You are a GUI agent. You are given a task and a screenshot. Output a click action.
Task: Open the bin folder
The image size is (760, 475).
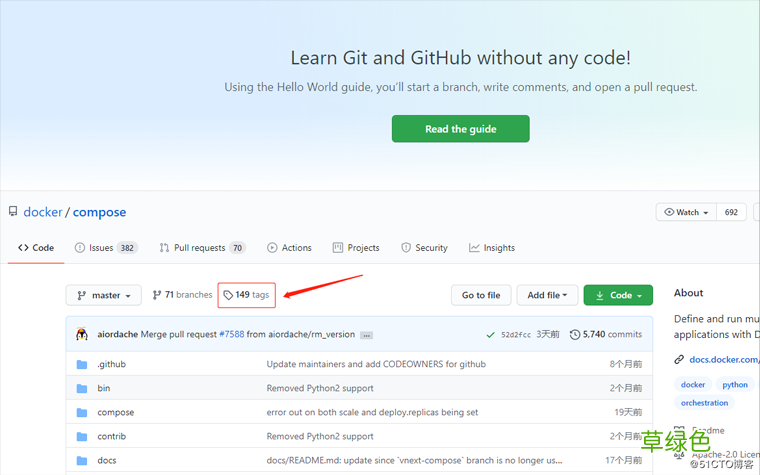[103, 388]
